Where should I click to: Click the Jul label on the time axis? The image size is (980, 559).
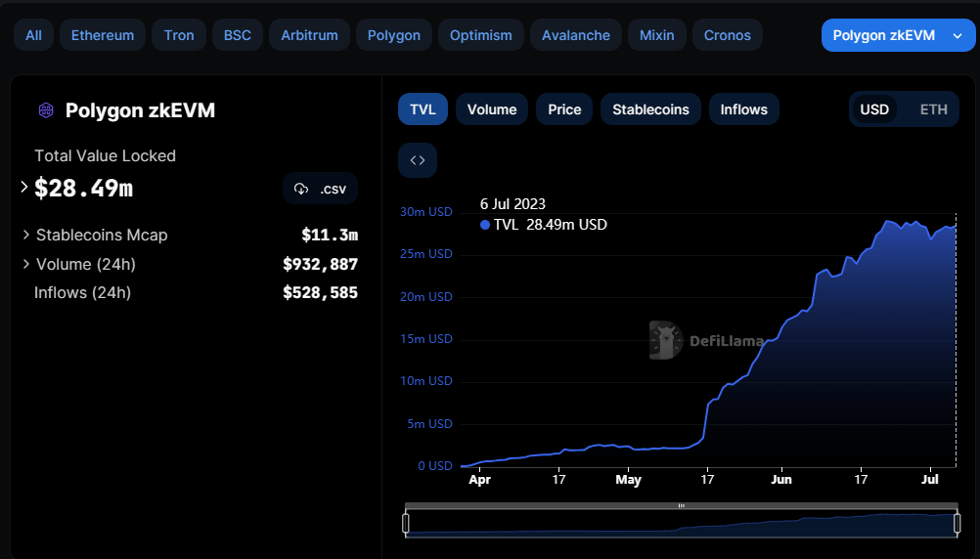[x=930, y=480]
